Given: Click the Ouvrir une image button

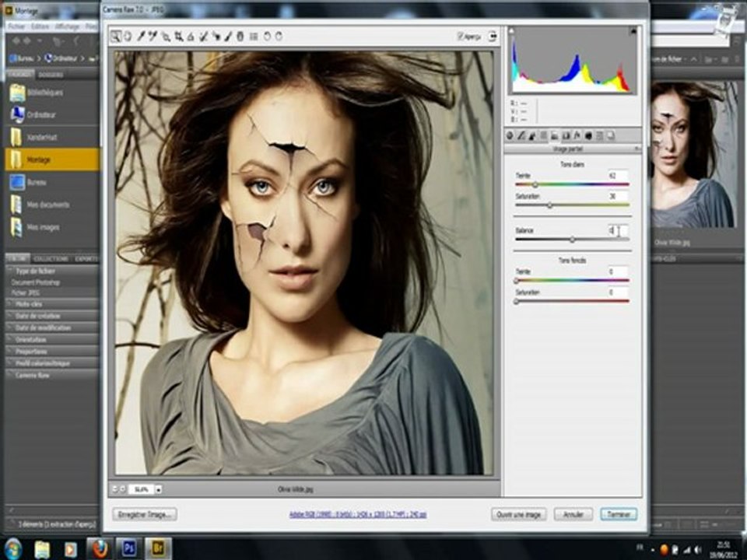Looking at the screenshot, I should tap(519, 514).
